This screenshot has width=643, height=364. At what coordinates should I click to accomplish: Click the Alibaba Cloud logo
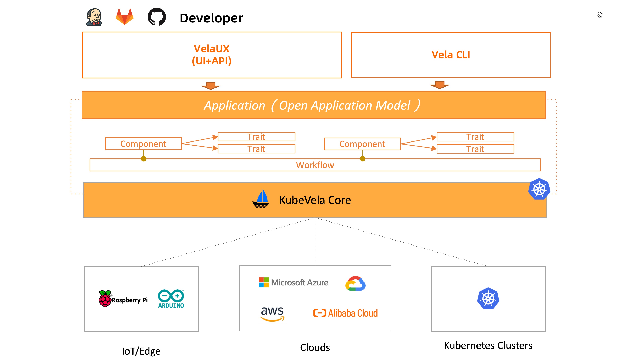coord(346,313)
